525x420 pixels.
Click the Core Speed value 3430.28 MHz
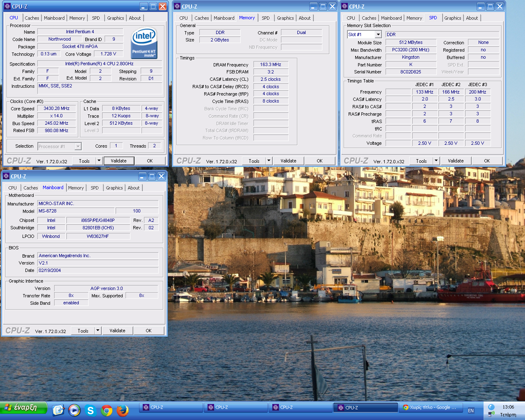coord(57,108)
